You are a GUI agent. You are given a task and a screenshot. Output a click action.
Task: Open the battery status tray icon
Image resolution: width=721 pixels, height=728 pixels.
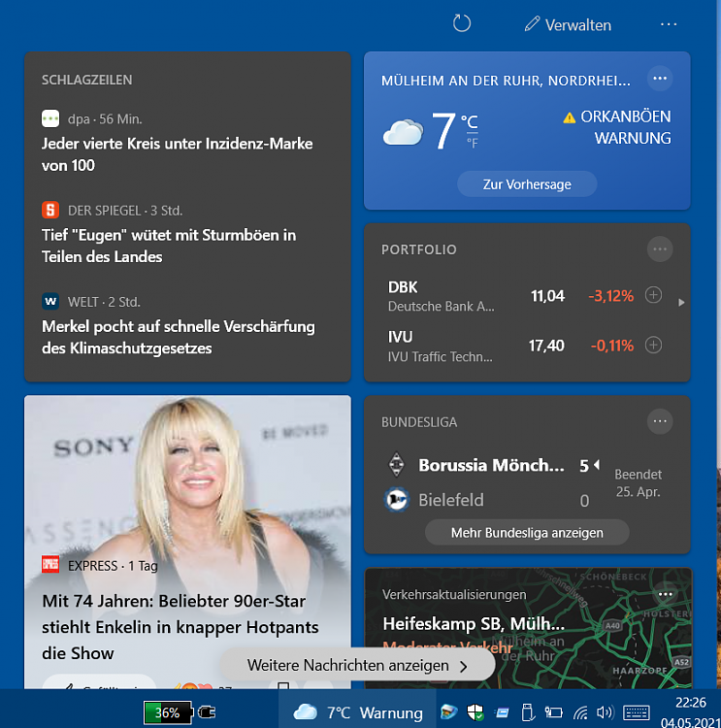pyautogui.click(x=553, y=712)
